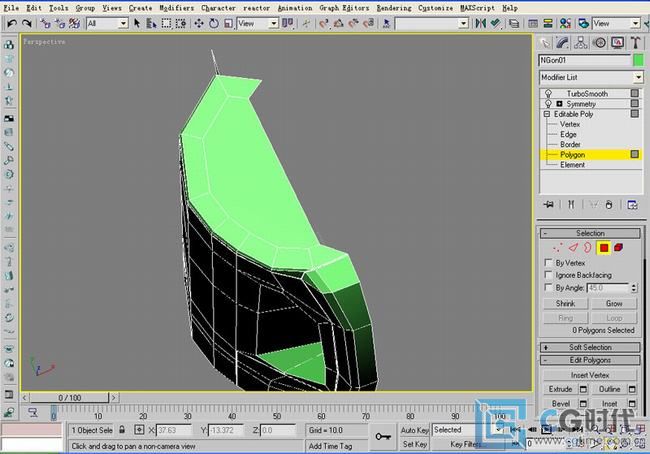The height and width of the screenshot is (454, 650).
Task: Open the Modify command panel tab
Action: pyautogui.click(x=563, y=43)
